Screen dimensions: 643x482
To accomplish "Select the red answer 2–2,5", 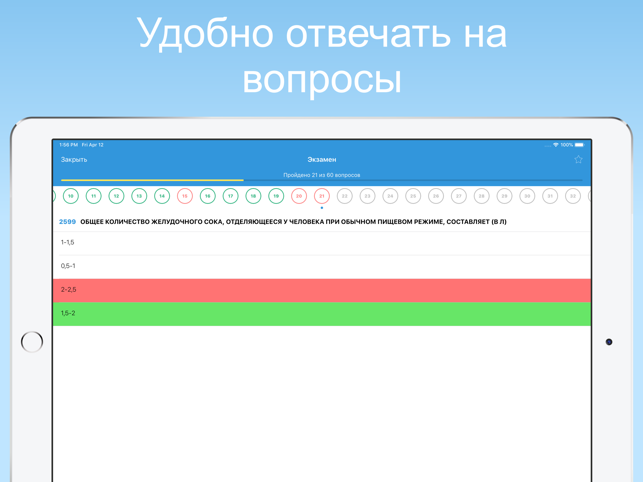I will point(321,290).
